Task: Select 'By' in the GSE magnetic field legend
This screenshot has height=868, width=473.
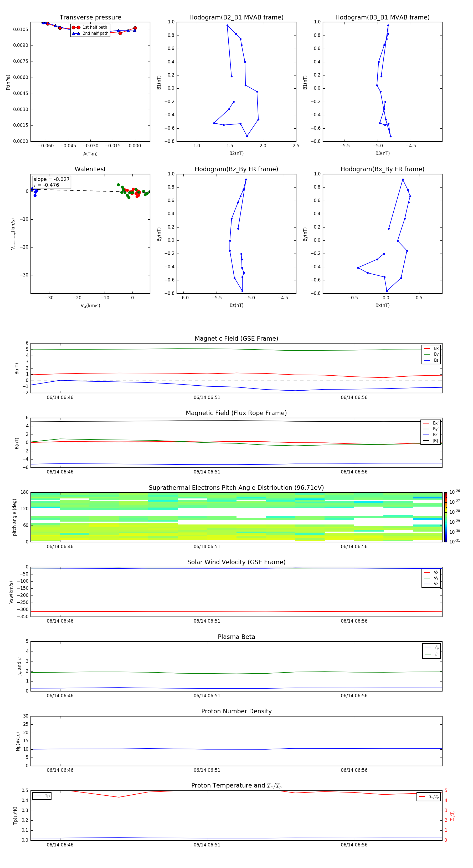Action: tap(431, 355)
